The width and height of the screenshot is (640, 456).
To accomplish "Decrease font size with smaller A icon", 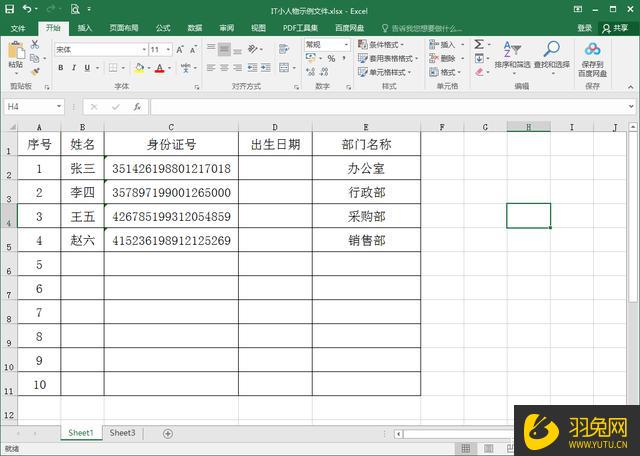I will (x=193, y=50).
